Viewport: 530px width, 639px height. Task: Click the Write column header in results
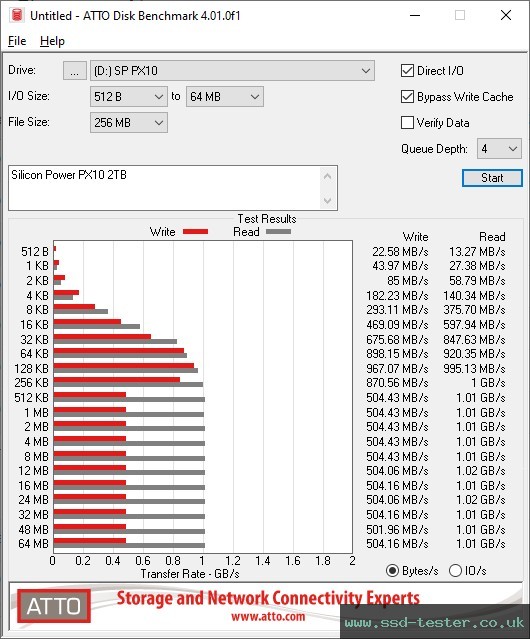click(416, 237)
